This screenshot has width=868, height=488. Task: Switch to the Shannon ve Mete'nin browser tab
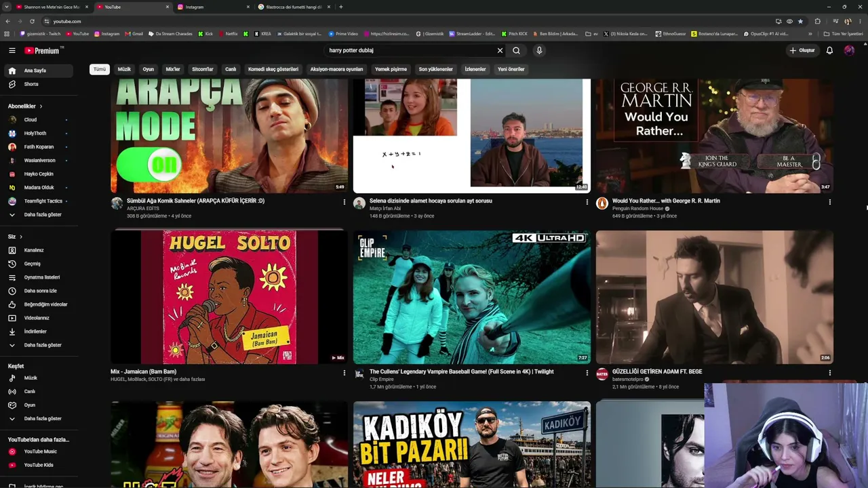click(x=52, y=7)
